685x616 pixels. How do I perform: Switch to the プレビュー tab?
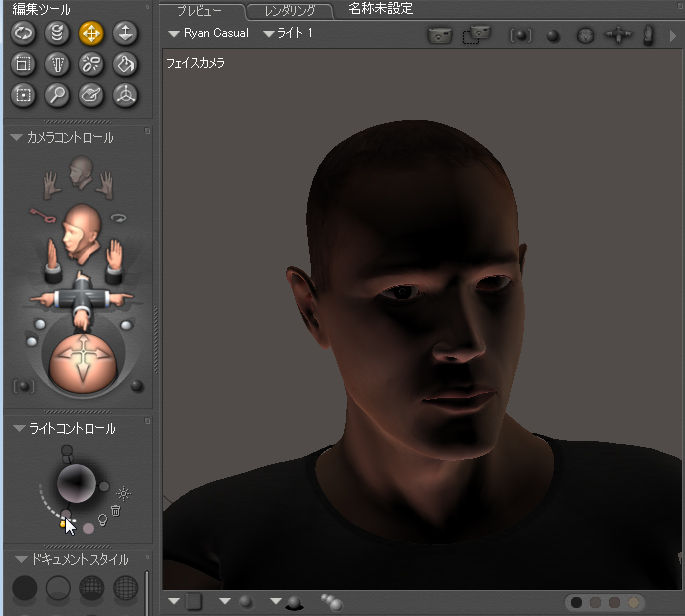[199, 11]
